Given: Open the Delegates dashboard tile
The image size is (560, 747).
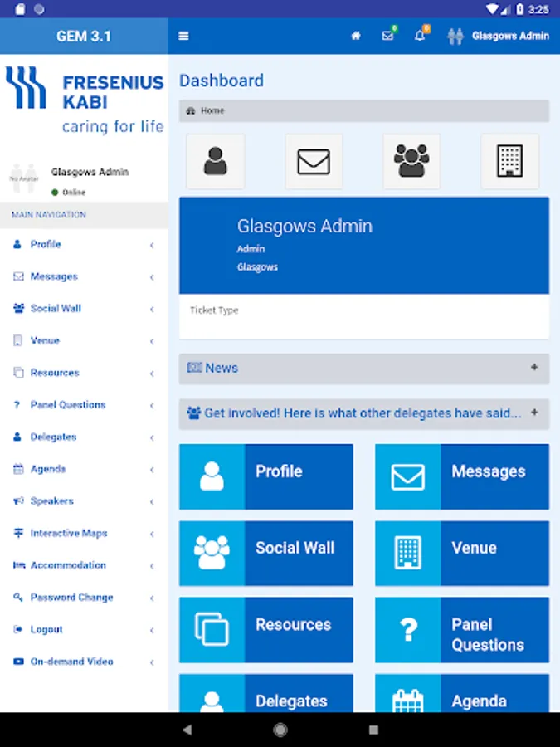Looking at the screenshot, I should [266, 693].
